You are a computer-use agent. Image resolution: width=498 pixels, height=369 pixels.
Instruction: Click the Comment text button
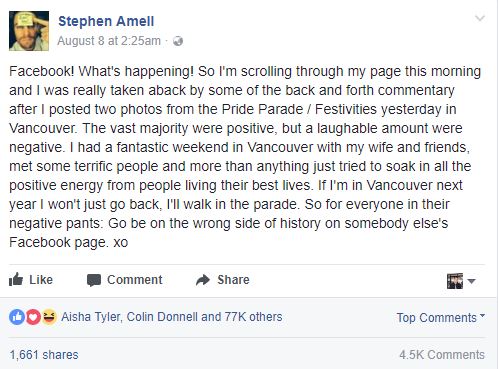click(x=135, y=280)
